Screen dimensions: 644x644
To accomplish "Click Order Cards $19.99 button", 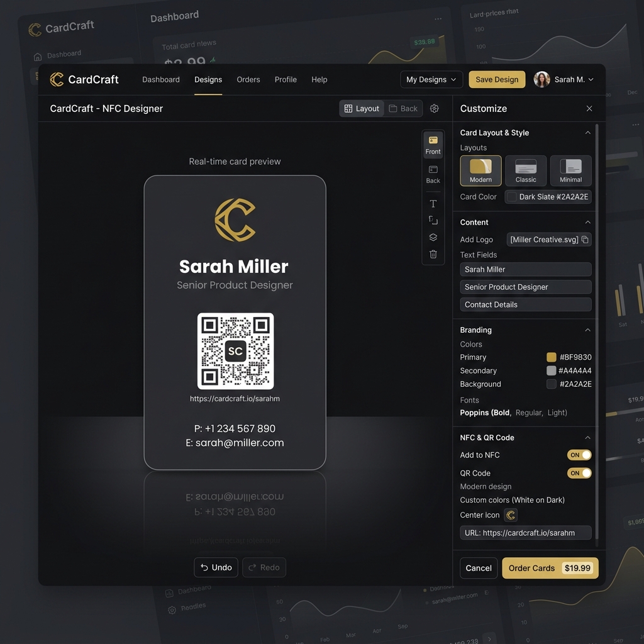I will tap(550, 568).
